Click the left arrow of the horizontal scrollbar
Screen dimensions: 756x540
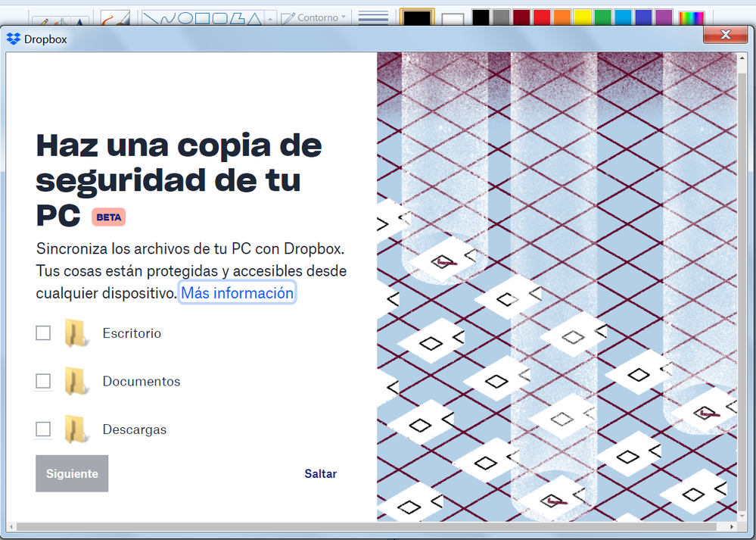point(12,526)
